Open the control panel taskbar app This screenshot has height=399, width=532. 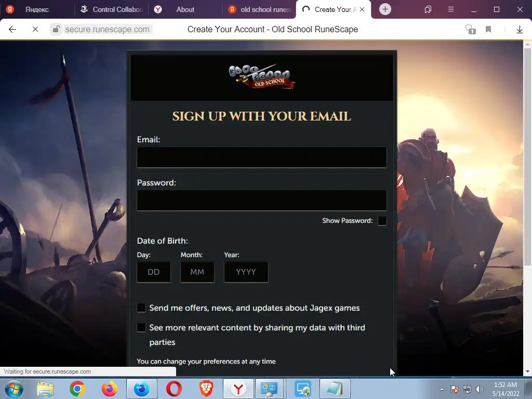270,389
